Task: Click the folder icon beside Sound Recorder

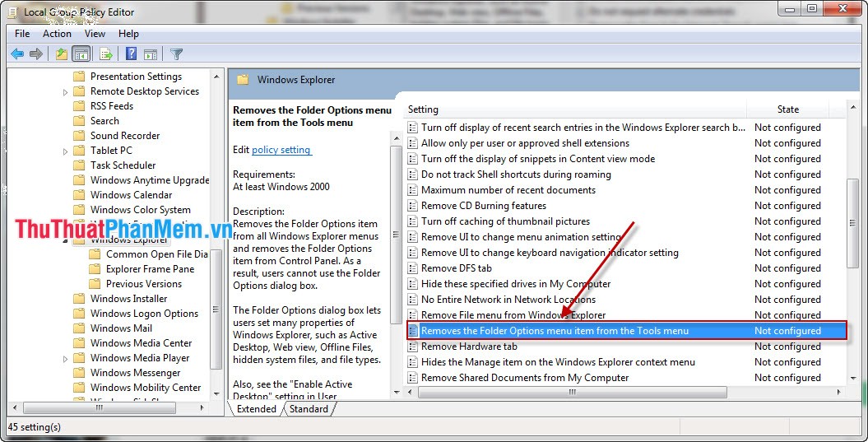Action: [80, 135]
